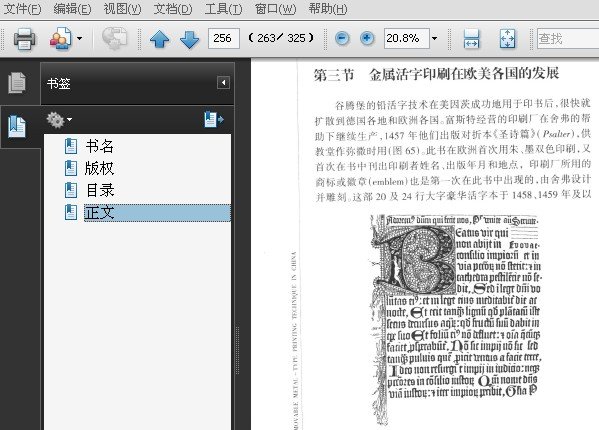
Task: Open the 编辑(E) menu
Action: tap(72, 8)
